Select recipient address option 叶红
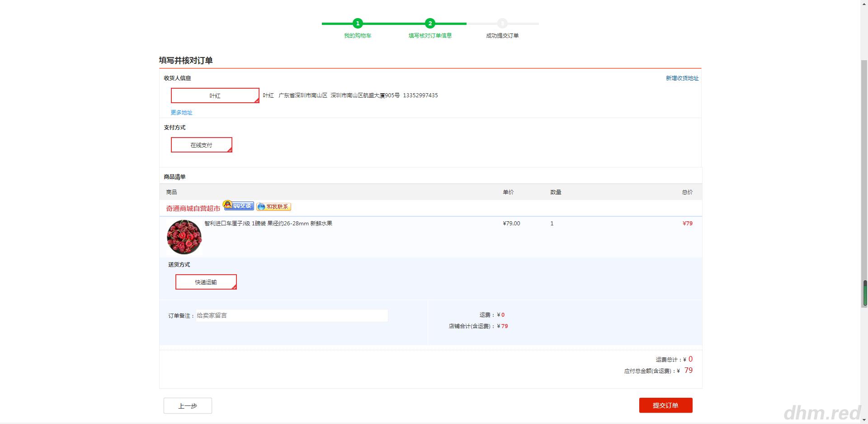 (x=215, y=95)
